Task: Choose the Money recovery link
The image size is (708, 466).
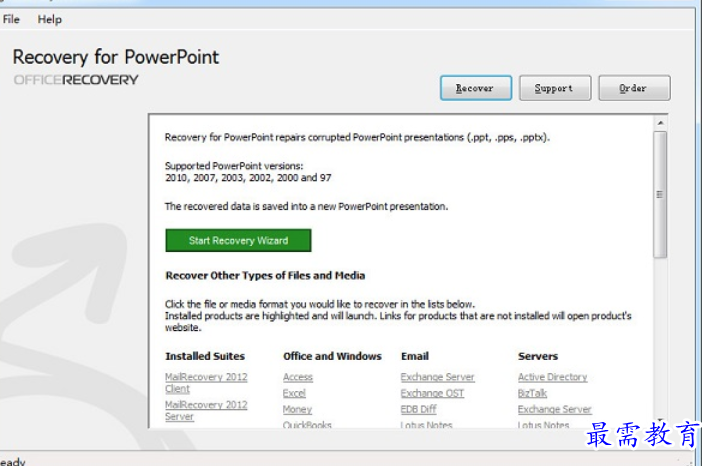Action: tap(297, 409)
